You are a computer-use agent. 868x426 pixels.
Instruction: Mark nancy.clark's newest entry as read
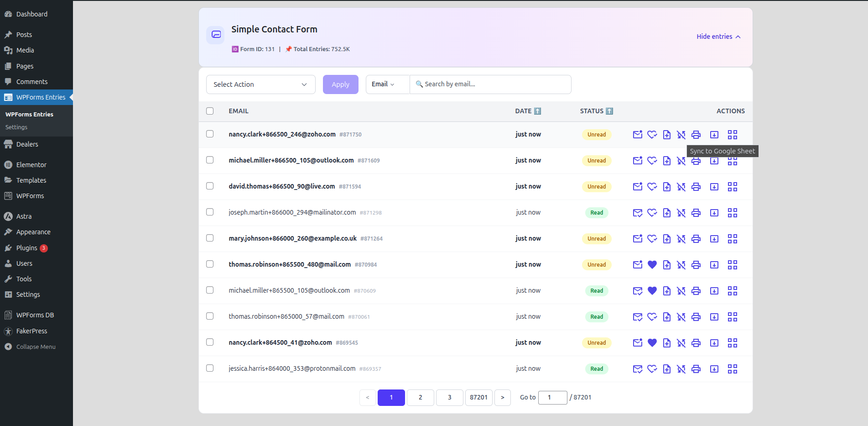(637, 134)
